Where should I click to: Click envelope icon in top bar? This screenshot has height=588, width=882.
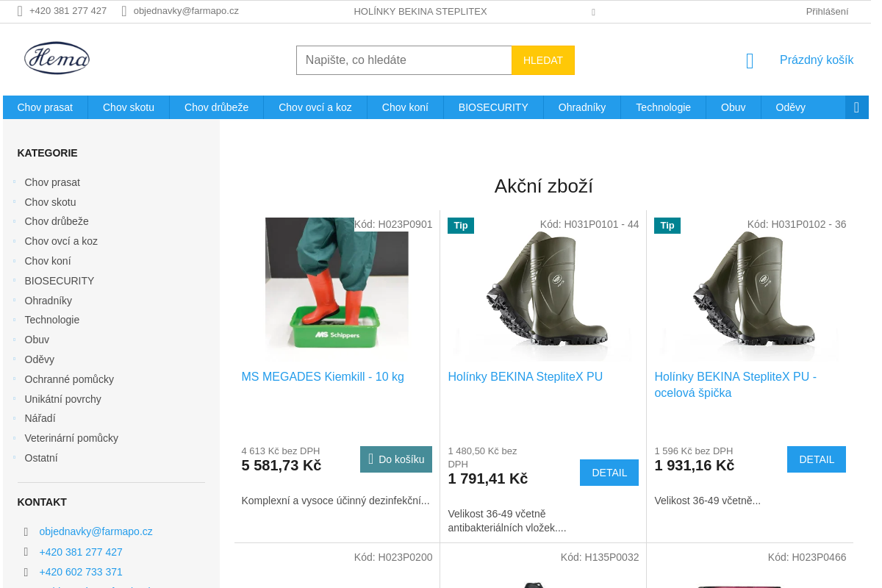coord(124,11)
